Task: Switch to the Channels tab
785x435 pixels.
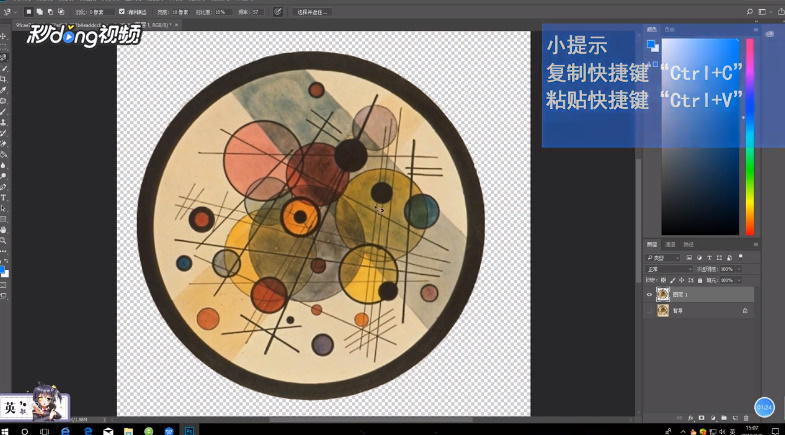Action: 670,244
